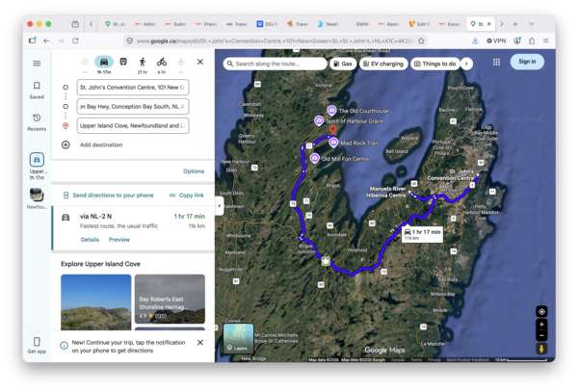Close the directions panel
The width and height of the screenshot is (578, 392).
(x=200, y=62)
